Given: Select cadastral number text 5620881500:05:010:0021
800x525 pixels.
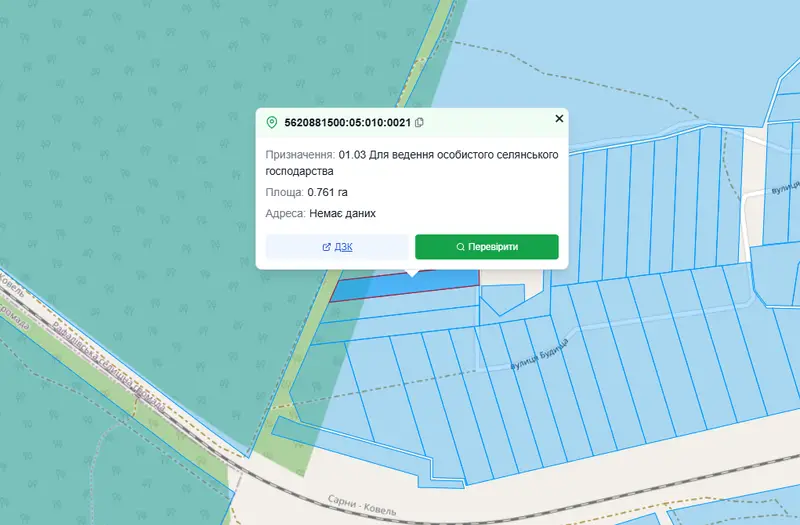Looking at the screenshot, I should (347, 122).
